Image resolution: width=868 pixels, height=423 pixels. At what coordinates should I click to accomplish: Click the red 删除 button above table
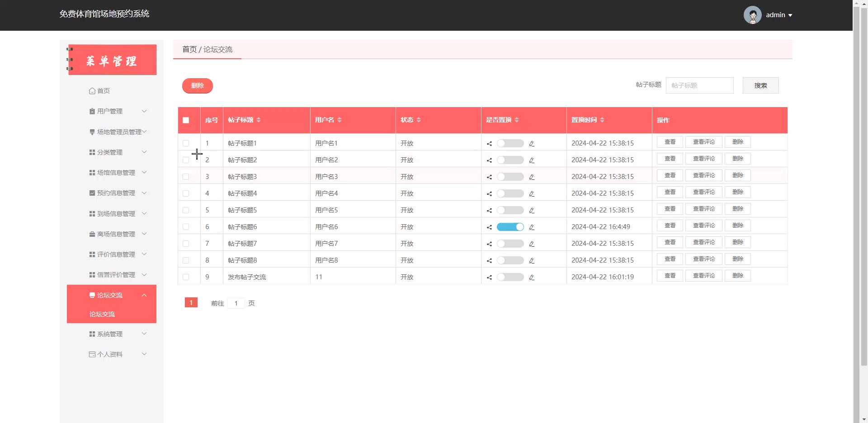[198, 85]
